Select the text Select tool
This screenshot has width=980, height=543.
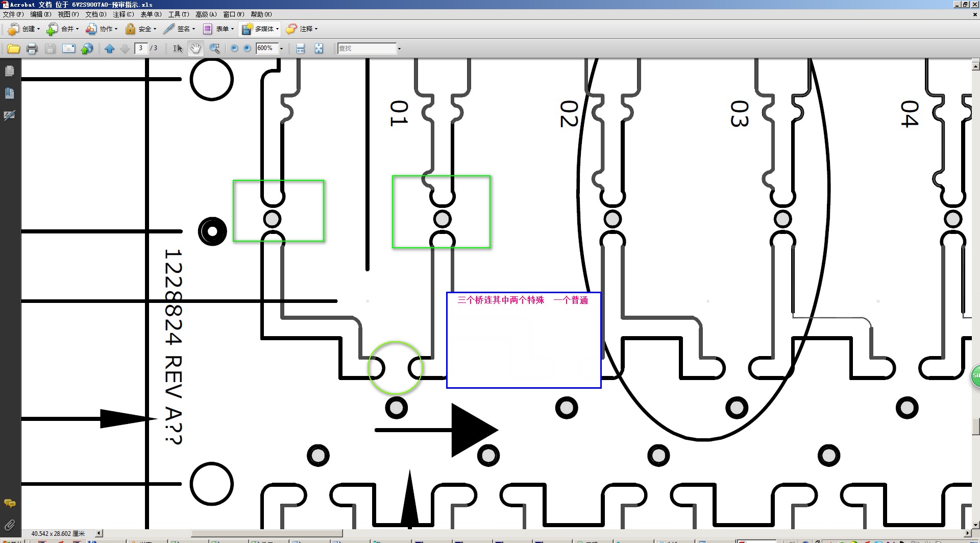(177, 49)
